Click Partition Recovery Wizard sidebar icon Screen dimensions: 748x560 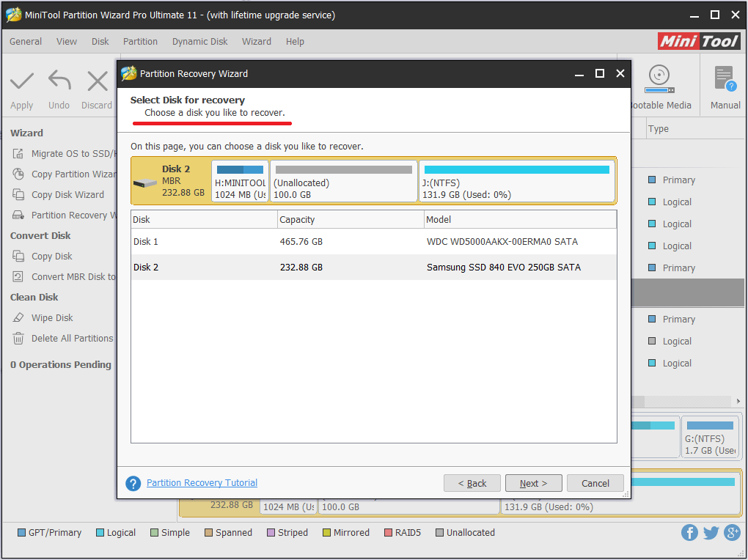[x=18, y=215]
